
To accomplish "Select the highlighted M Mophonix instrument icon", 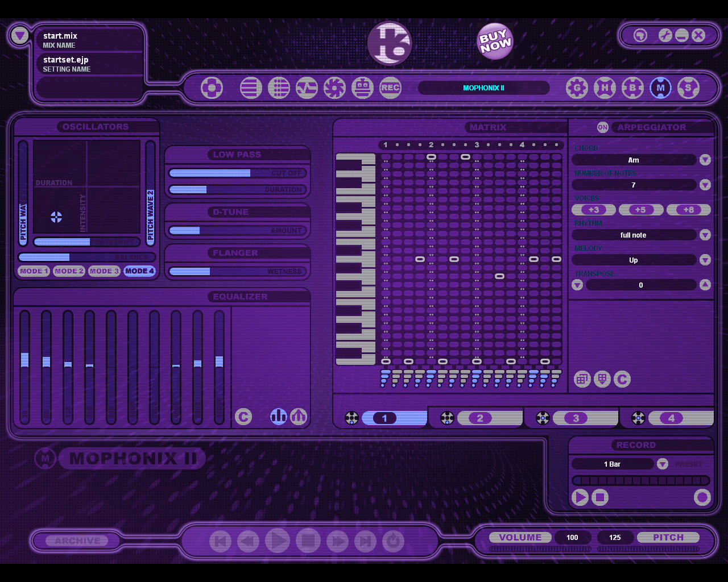I will (660, 88).
